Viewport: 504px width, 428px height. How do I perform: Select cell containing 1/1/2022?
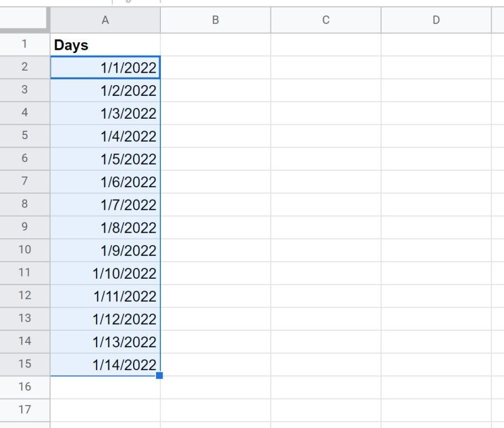click(x=105, y=67)
